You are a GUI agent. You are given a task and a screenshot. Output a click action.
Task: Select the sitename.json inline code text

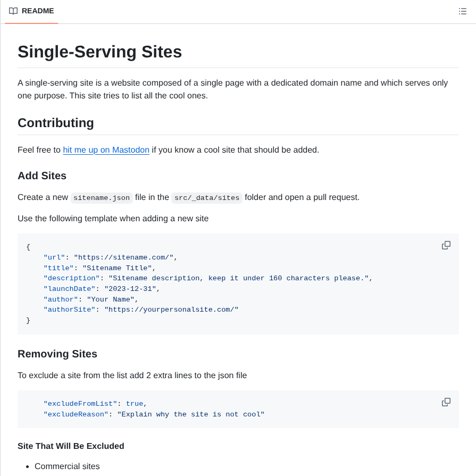[102, 197]
